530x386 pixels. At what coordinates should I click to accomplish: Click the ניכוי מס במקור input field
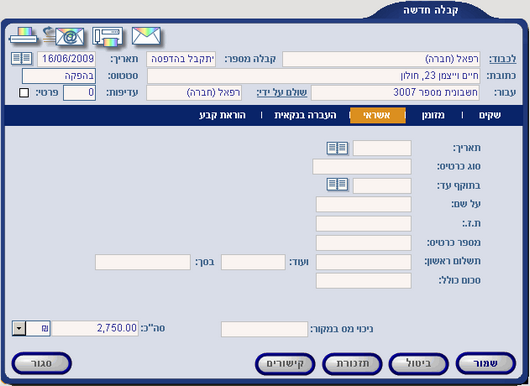coord(265,329)
